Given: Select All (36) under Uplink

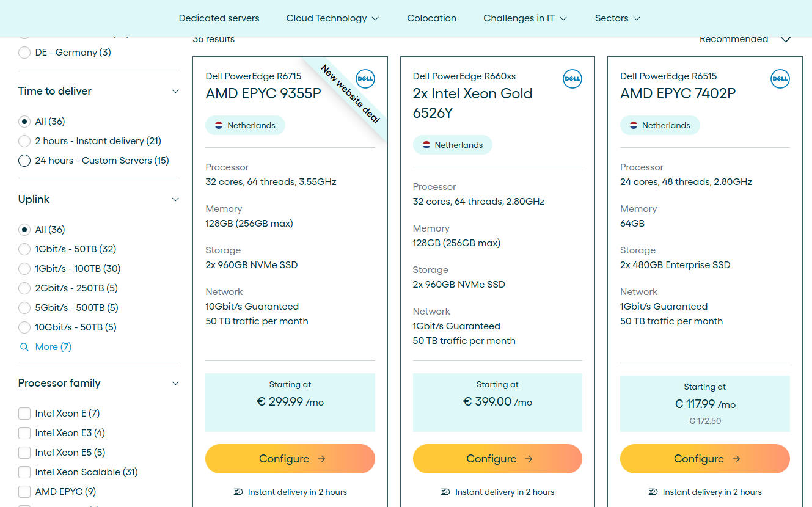Looking at the screenshot, I should coord(24,230).
